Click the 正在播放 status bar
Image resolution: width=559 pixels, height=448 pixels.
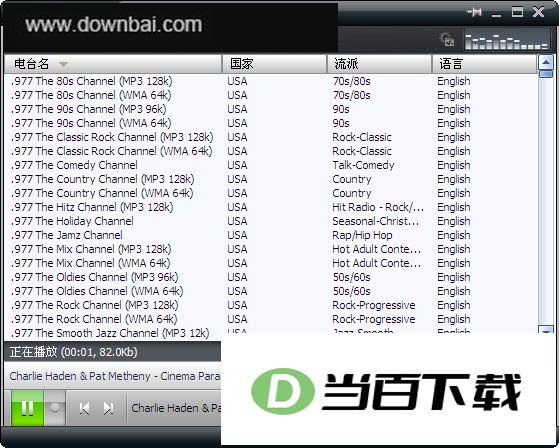click(x=113, y=352)
